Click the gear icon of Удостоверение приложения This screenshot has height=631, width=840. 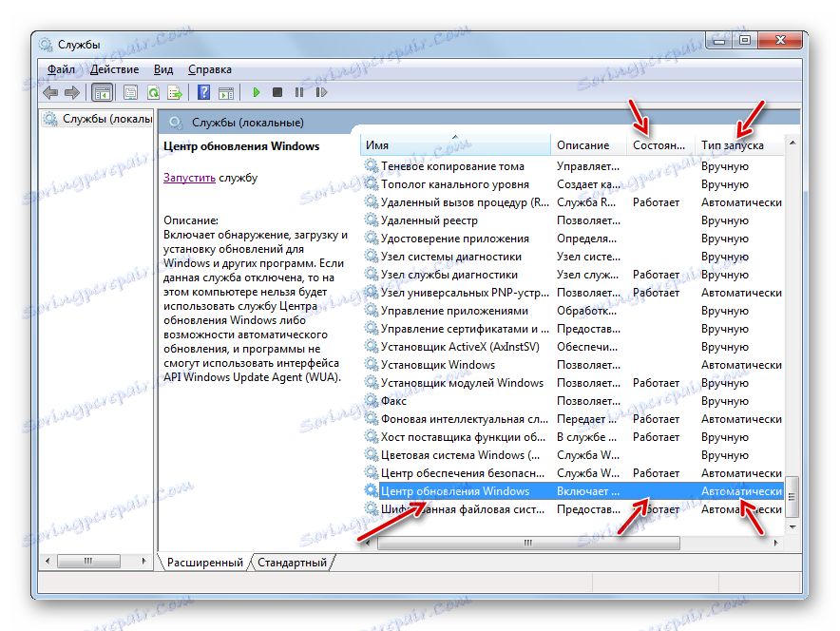click(371, 238)
